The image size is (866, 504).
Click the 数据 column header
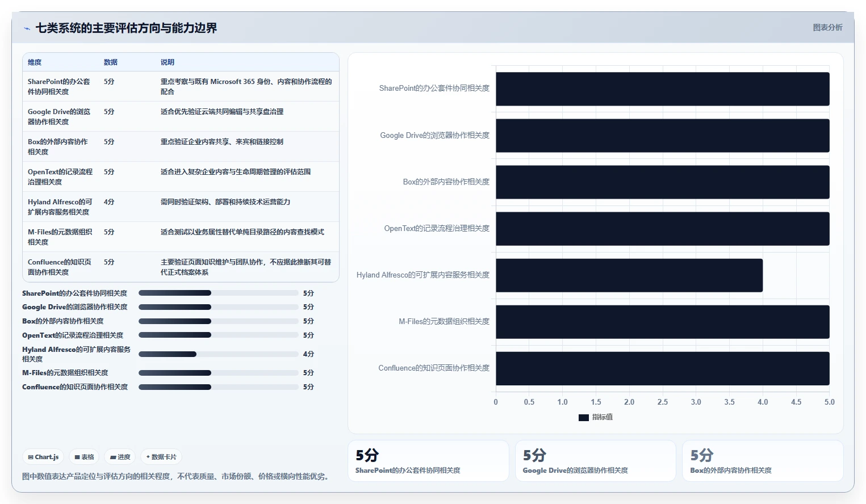[x=111, y=62]
